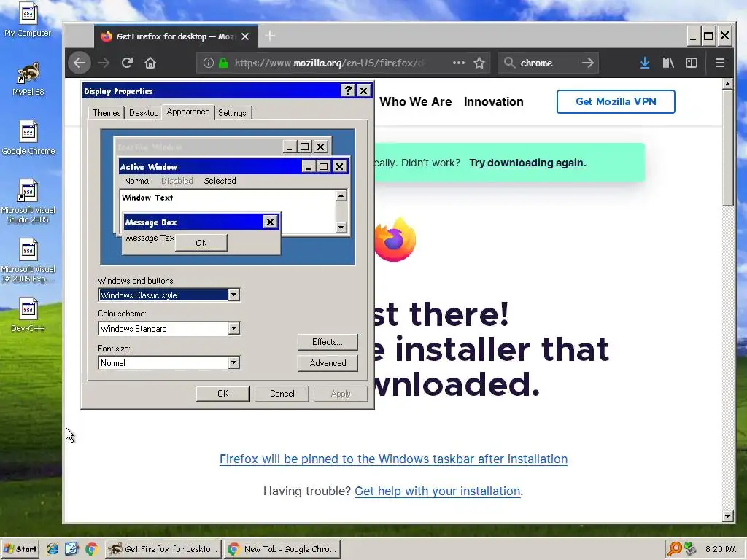Open a new tab with plus icon
The width and height of the screenshot is (747, 560).
point(270,36)
